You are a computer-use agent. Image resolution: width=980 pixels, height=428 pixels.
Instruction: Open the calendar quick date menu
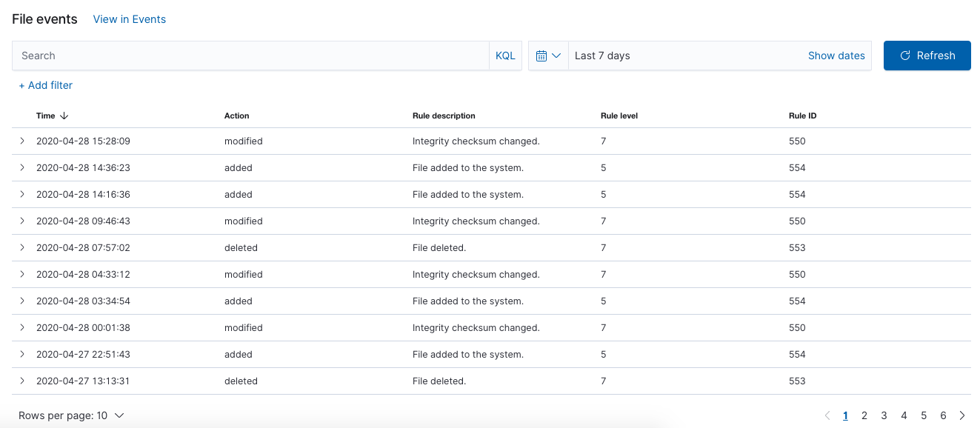coord(548,56)
